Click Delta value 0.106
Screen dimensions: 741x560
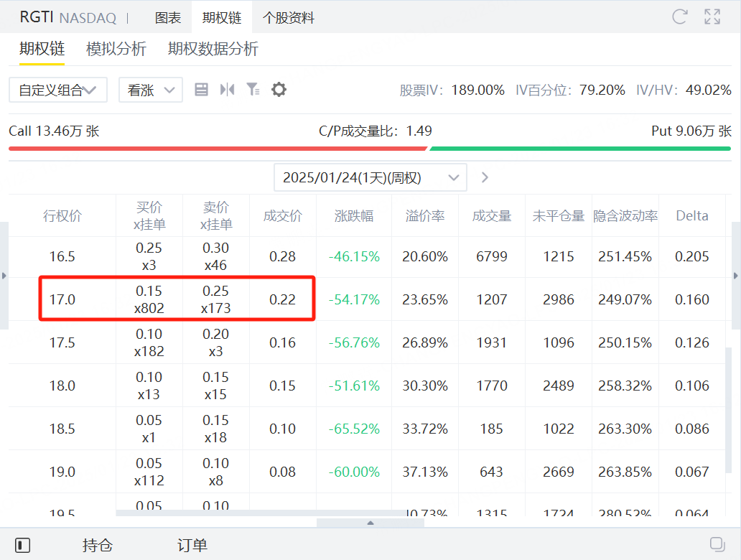pyautogui.click(x=692, y=386)
